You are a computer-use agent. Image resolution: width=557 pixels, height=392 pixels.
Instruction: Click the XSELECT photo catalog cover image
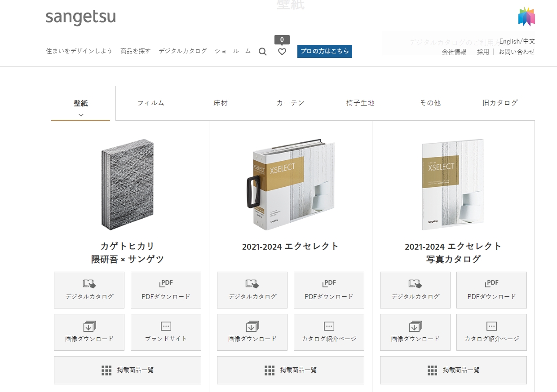point(453,184)
